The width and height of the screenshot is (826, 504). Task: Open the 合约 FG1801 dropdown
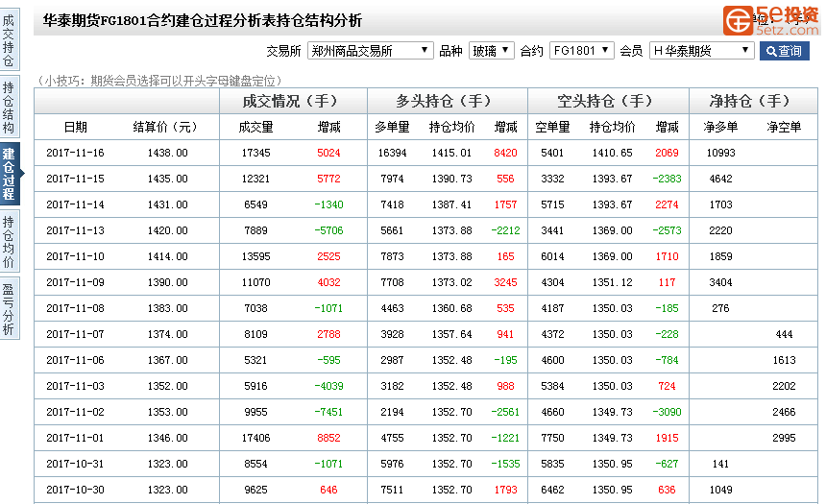point(582,51)
